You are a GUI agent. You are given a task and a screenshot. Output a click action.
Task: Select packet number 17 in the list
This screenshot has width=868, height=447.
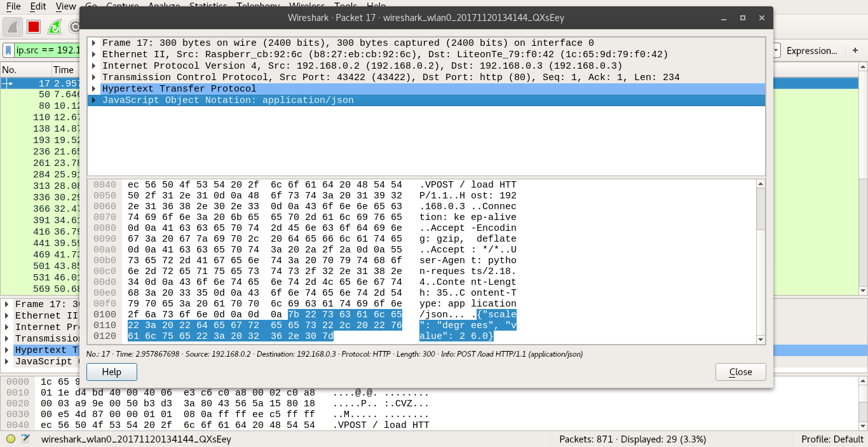tap(41, 83)
